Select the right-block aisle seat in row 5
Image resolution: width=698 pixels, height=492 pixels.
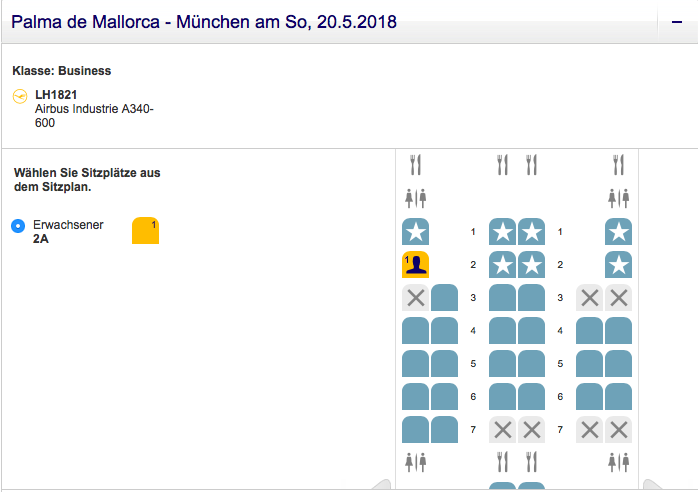pos(590,364)
